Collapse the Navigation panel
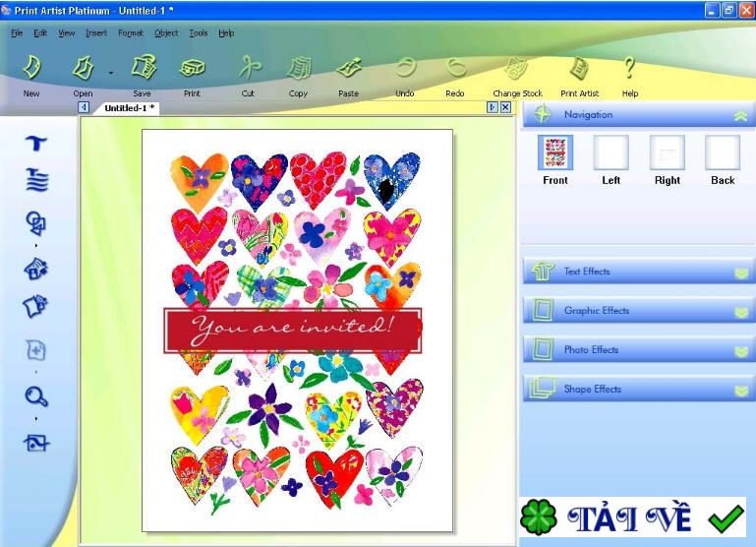This screenshot has height=547, width=756. pyautogui.click(x=740, y=116)
